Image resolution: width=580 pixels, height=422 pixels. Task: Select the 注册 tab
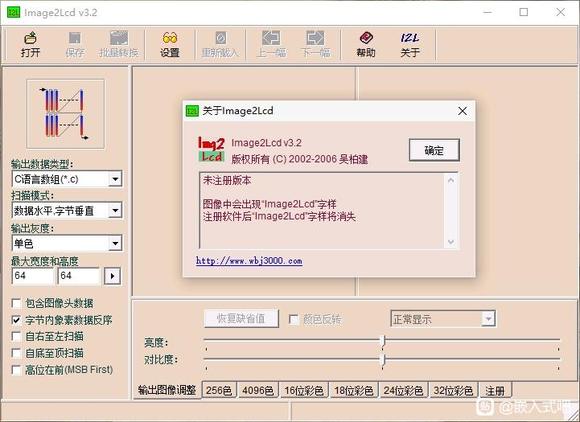[x=495, y=391]
